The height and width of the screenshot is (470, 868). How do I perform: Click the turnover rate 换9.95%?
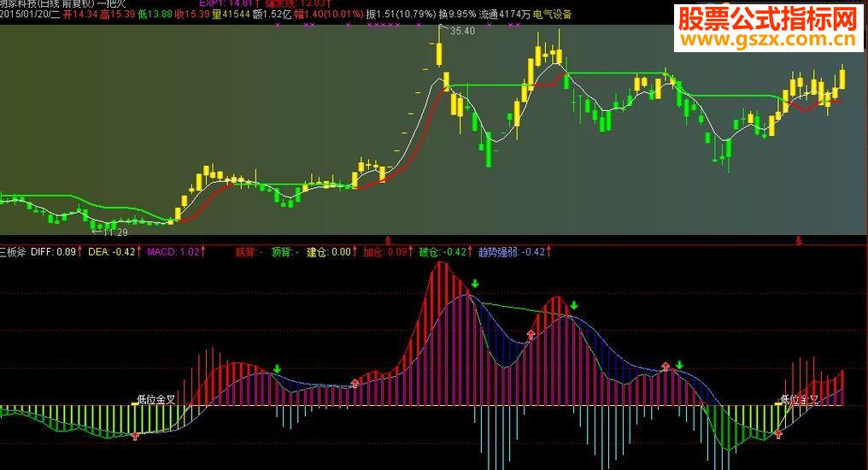(x=457, y=15)
